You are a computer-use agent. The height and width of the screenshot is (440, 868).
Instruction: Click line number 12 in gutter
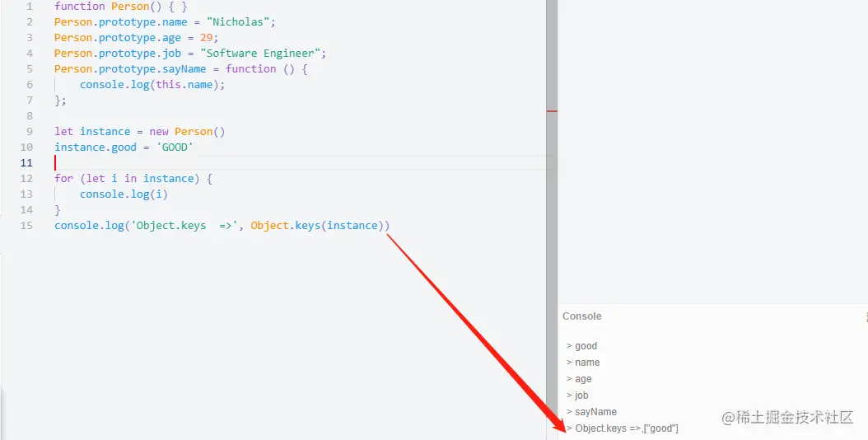(26, 179)
